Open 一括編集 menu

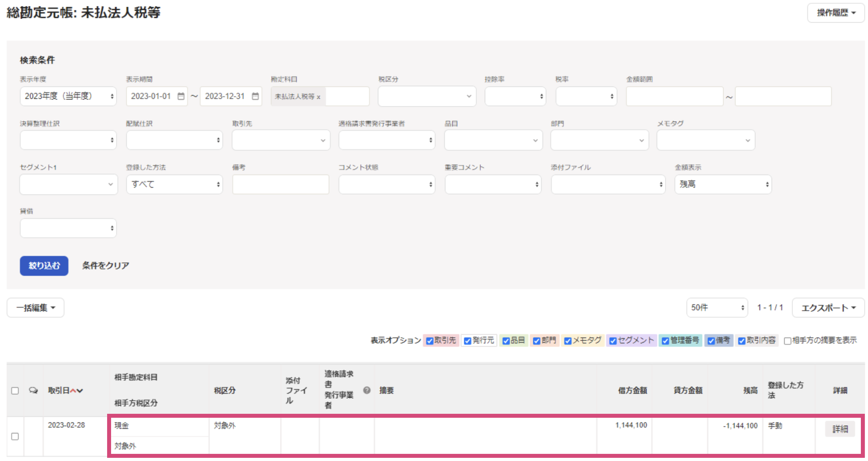point(35,307)
